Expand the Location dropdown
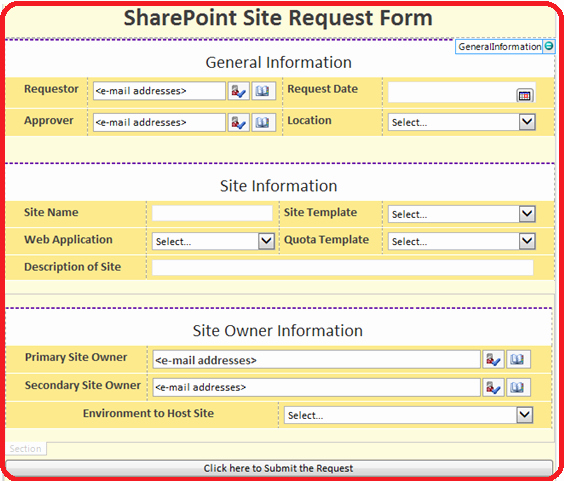Image resolution: width=564 pixels, height=481 pixels. (527, 122)
